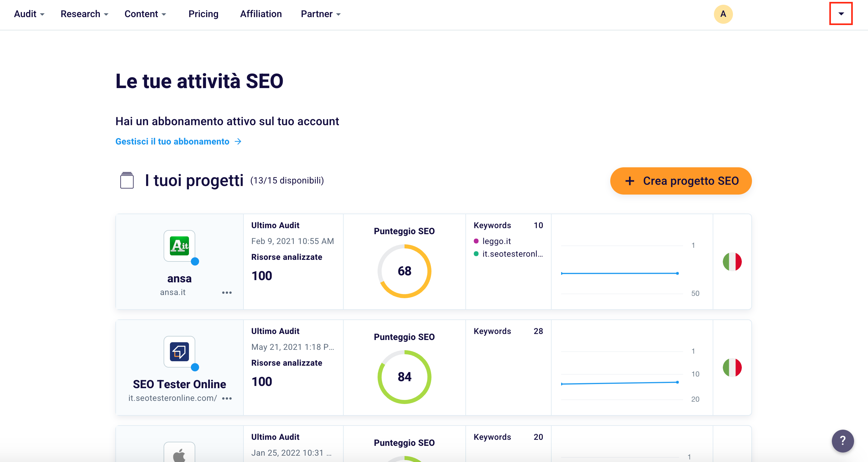Click the Italian flag for ansa

point(732,262)
